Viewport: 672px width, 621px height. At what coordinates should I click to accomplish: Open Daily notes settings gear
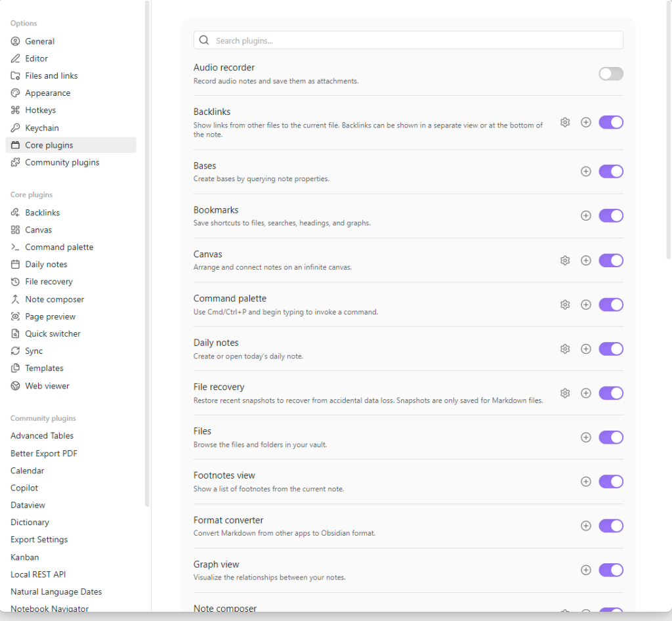click(x=565, y=349)
